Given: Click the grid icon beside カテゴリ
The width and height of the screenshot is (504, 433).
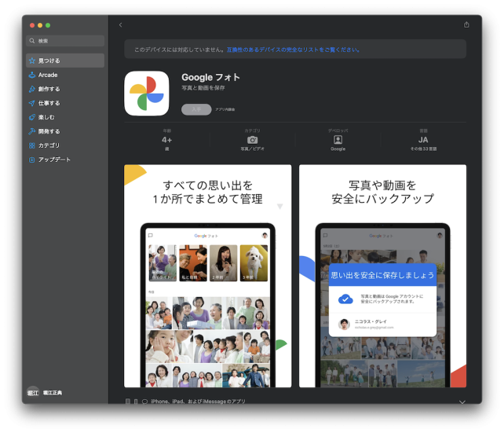Looking at the screenshot, I should click(32, 145).
